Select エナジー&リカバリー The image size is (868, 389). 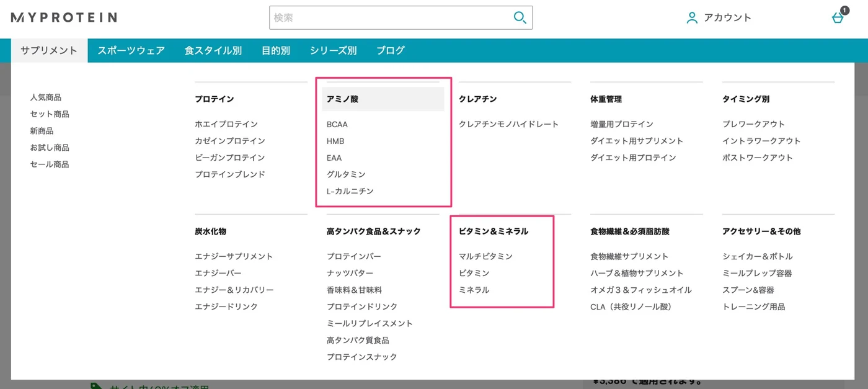tap(234, 290)
